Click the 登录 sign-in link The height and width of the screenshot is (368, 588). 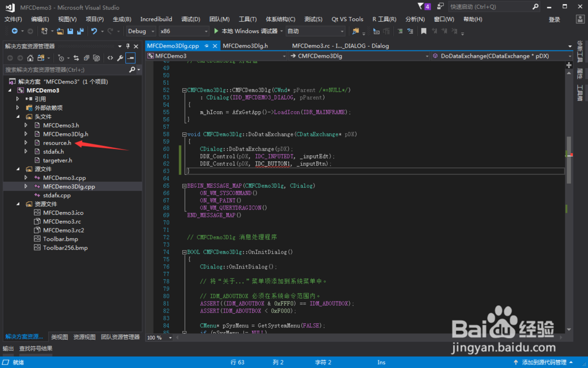pos(554,20)
